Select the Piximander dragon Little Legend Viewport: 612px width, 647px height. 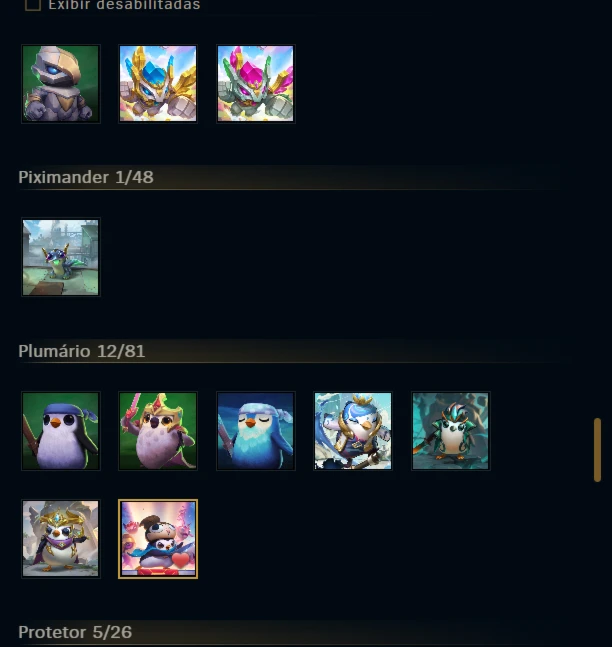pyautogui.click(x=61, y=257)
